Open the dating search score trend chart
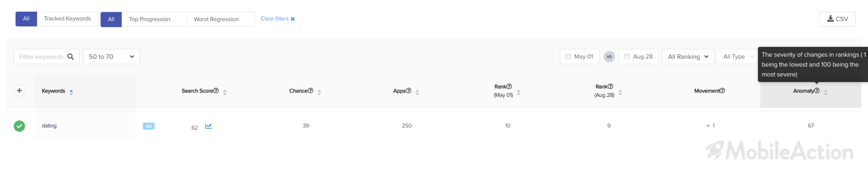 208,126
